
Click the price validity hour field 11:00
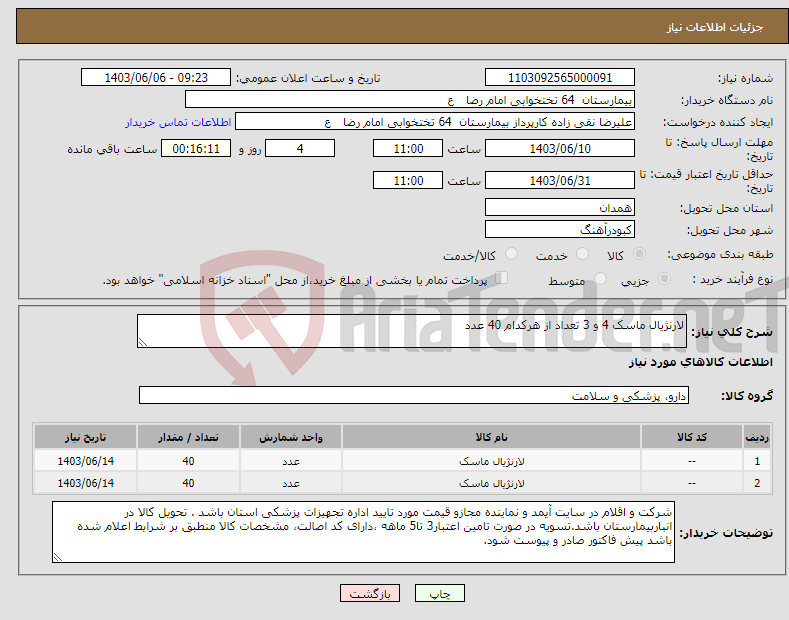(x=408, y=180)
